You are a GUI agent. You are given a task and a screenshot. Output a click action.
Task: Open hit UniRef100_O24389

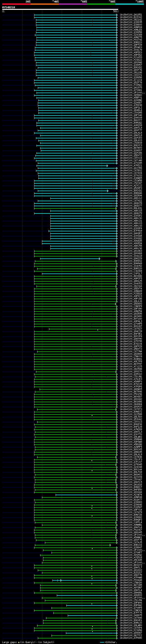click(131, 35)
